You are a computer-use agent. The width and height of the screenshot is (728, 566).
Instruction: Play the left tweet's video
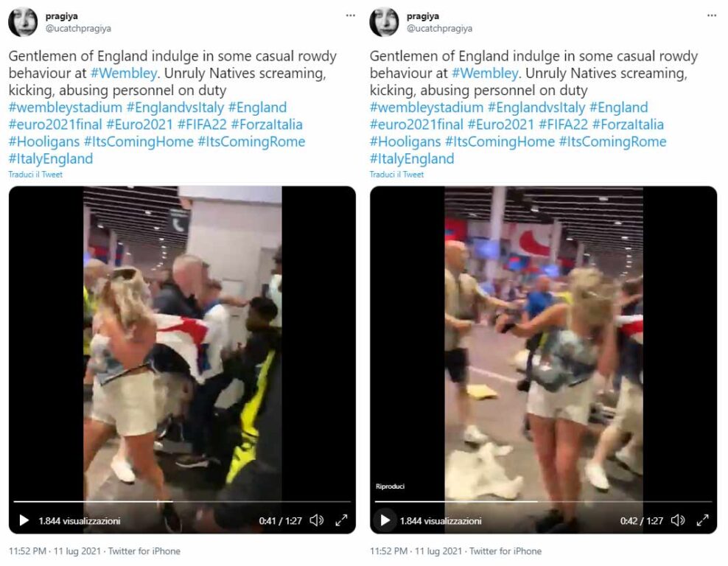coord(24,520)
